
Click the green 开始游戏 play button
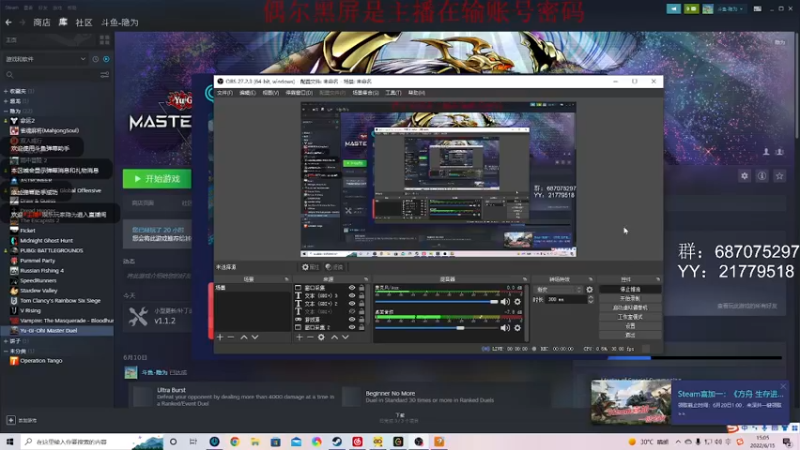coord(157,179)
